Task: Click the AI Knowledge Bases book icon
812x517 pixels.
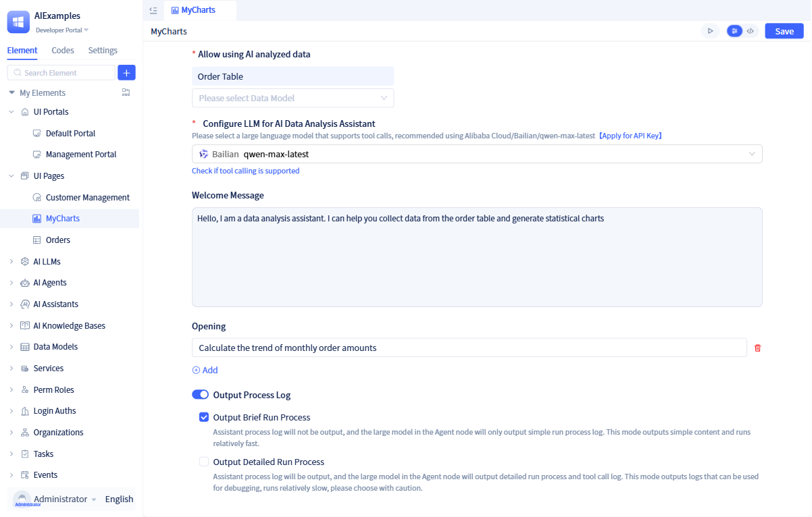Action: 25,326
